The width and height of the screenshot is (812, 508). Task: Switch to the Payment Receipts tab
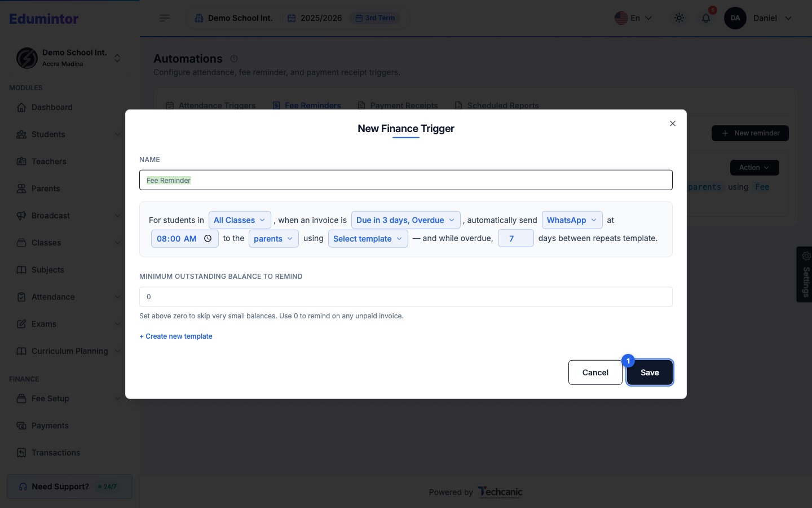tap(398, 106)
